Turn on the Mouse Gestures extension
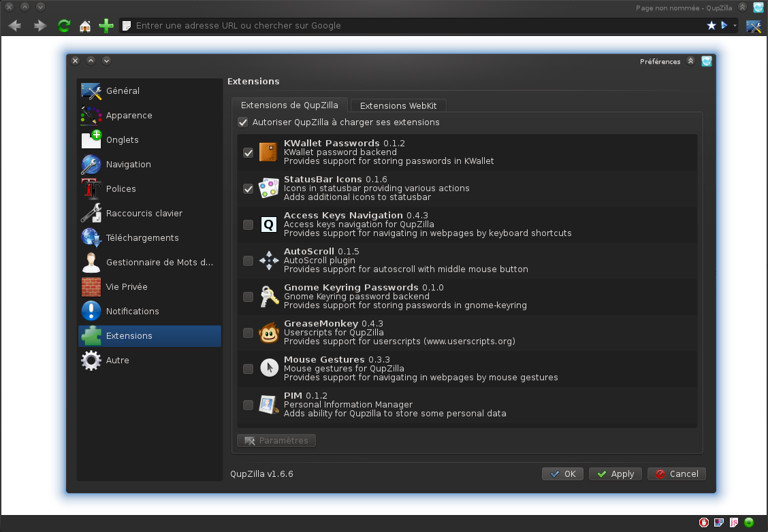 pos(249,369)
